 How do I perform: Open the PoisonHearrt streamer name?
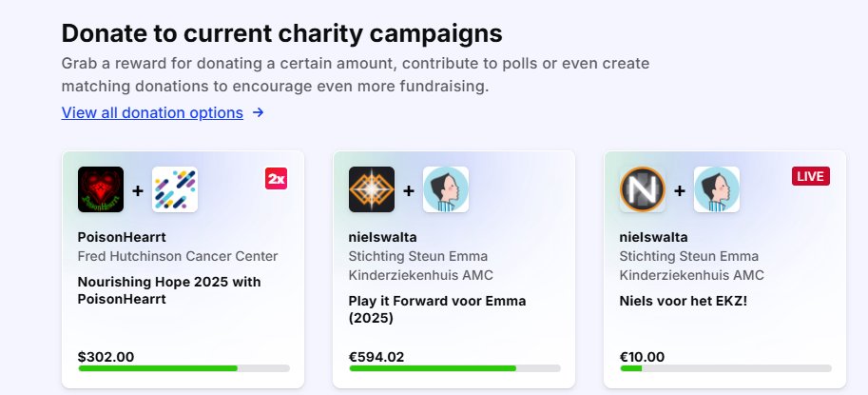122,237
